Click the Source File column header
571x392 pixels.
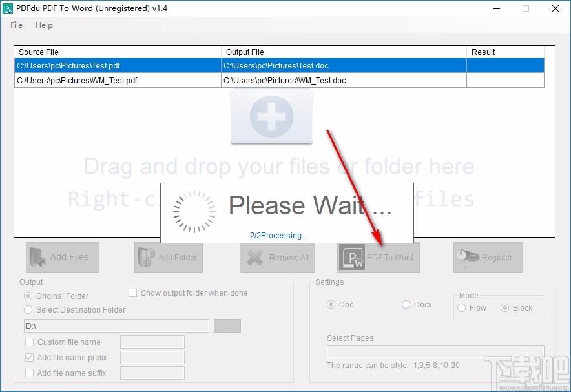(118, 52)
